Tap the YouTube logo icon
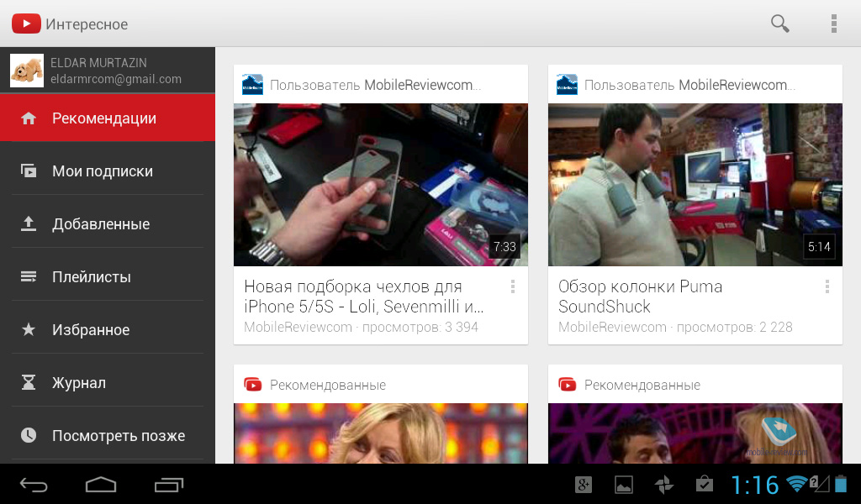The image size is (861, 504). click(x=26, y=24)
